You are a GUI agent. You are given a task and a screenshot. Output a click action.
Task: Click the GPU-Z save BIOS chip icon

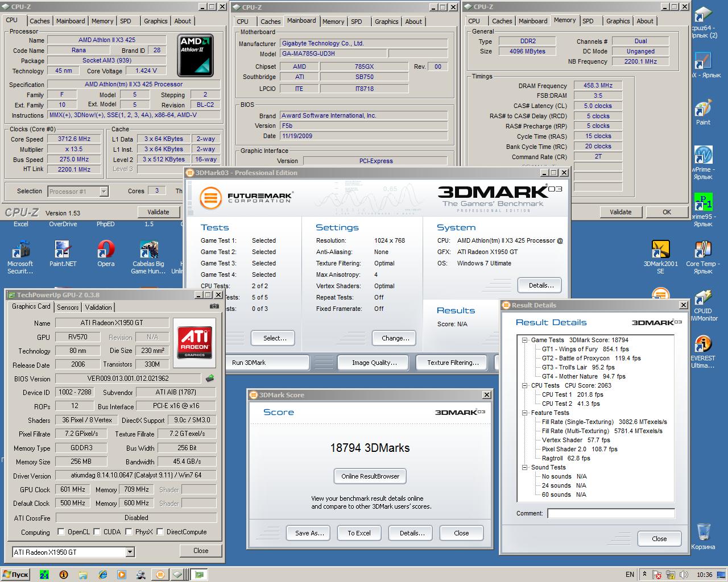tap(210, 378)
